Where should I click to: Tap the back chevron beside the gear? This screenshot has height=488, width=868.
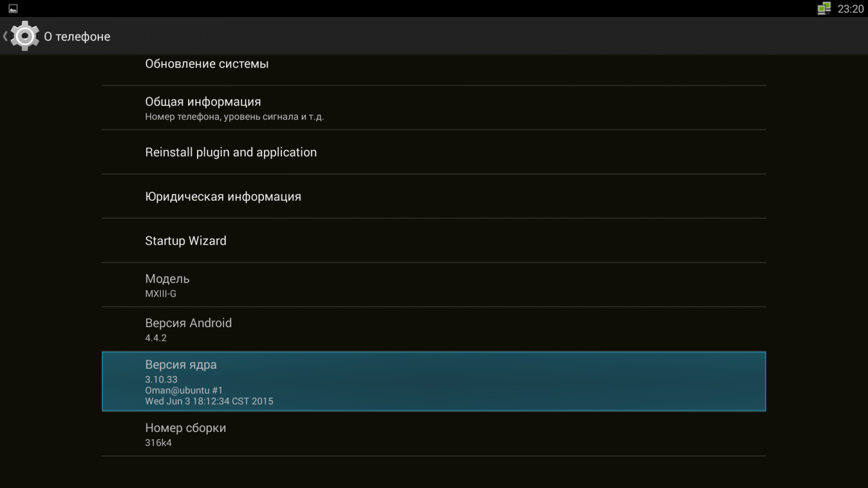pyautogui.click(x=5, y=36)
